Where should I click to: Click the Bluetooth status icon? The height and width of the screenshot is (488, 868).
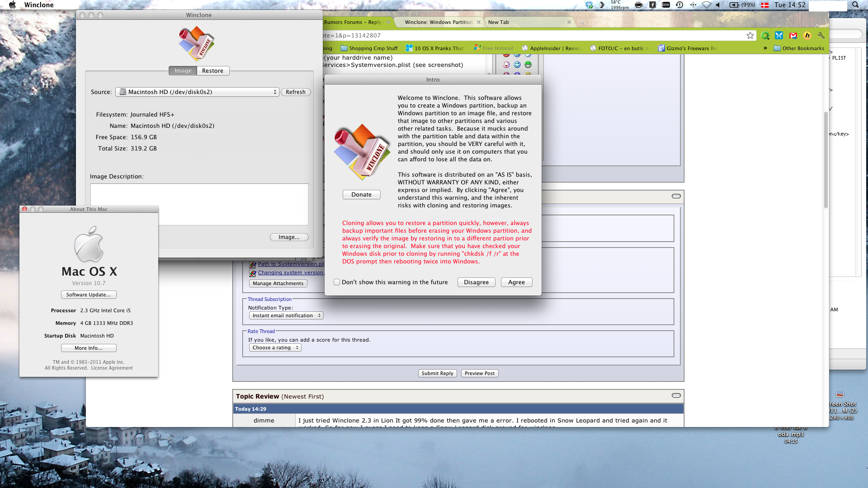pyautogui.click(x=693, y=5)
